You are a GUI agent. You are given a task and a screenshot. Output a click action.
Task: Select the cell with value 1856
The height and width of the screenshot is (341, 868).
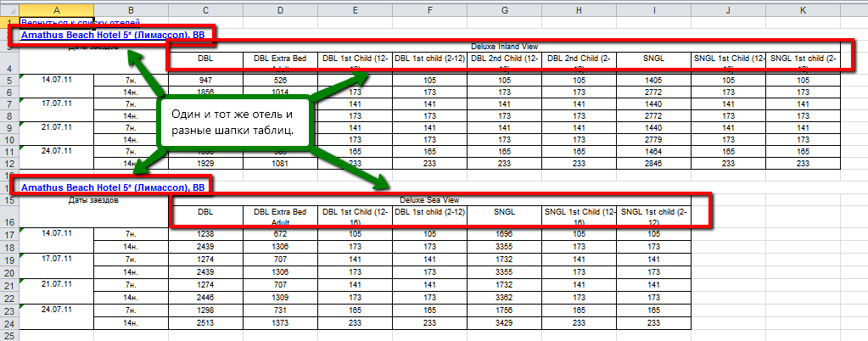point(205,92)
